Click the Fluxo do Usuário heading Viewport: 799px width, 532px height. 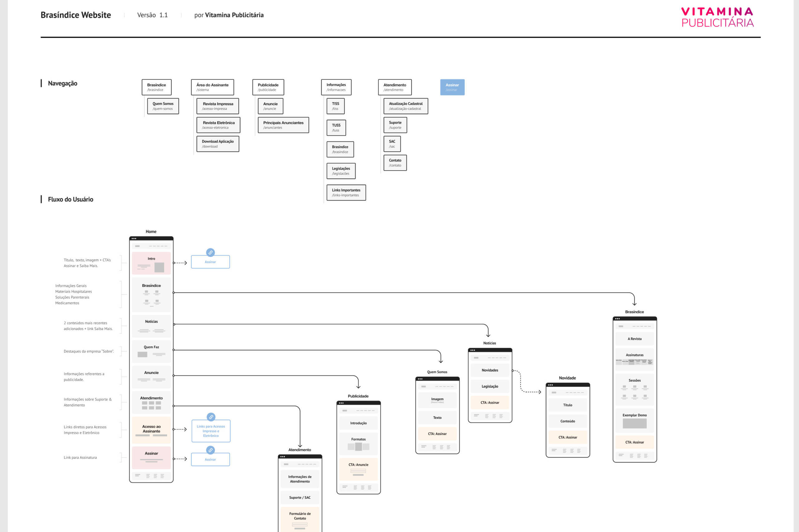71,200
